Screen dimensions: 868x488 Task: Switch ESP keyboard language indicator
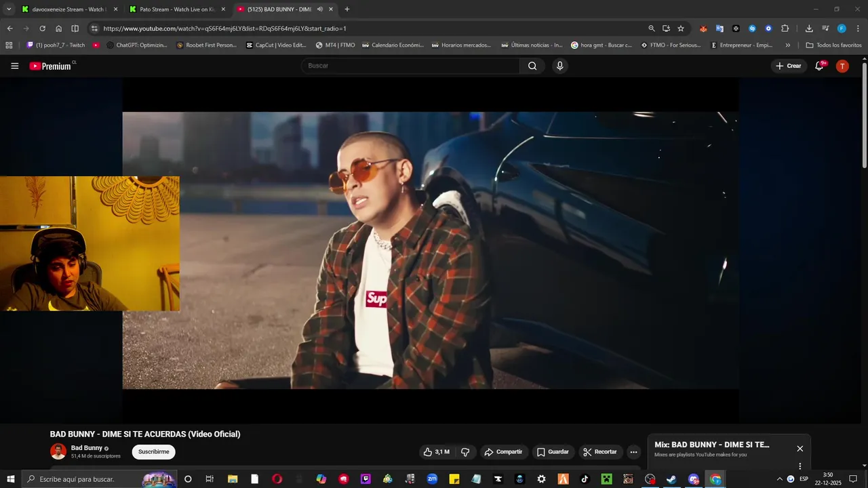[804, 479]
